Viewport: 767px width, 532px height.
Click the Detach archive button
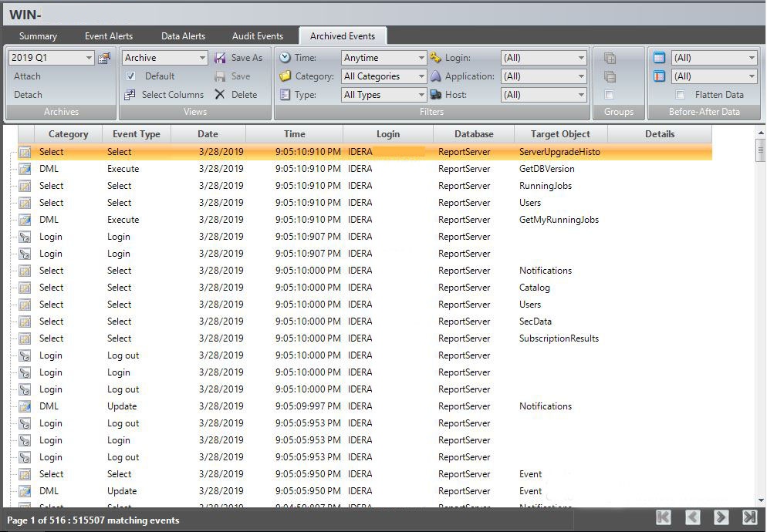click(x=29, y=95)
